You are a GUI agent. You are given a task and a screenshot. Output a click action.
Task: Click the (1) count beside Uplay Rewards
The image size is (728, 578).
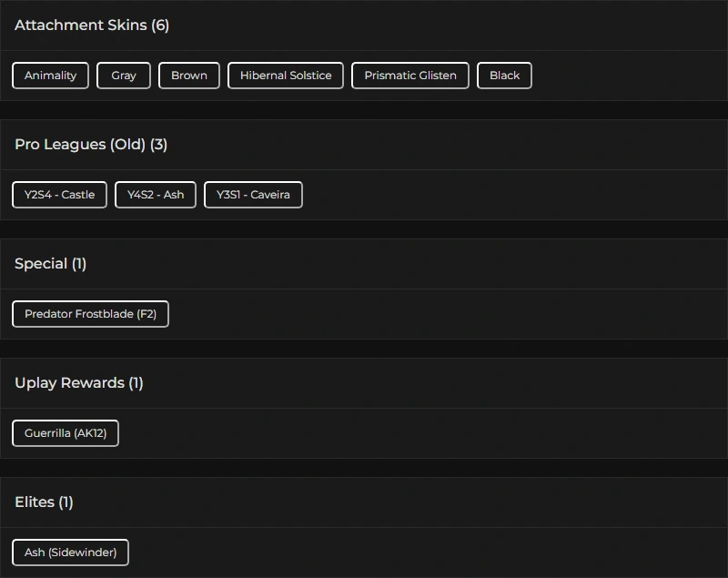[x=136, y=383]
